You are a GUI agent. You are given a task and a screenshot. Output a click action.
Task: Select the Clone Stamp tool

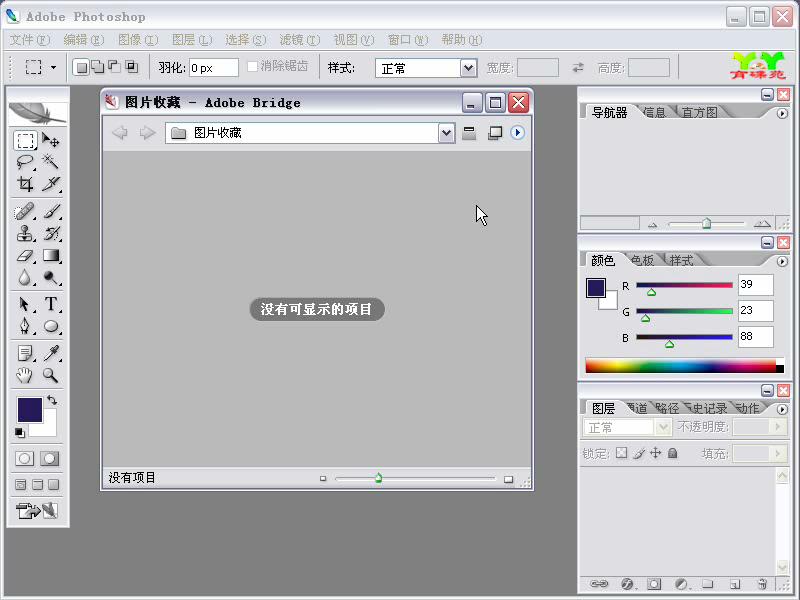pyautogui.click(x=25, y=233)
